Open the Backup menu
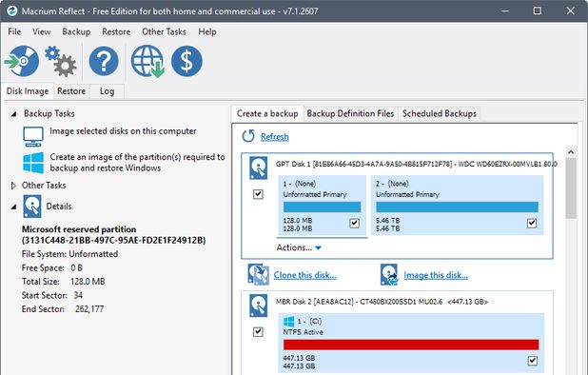588x375 pixels. pyautogui.click(x=76, y=31)
